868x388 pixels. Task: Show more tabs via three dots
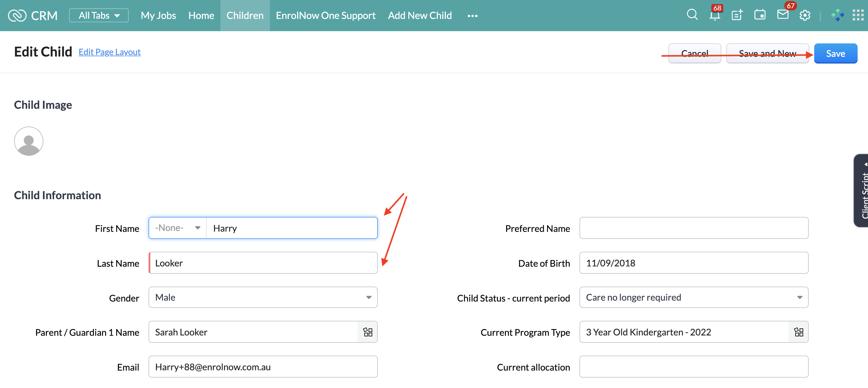coord(473,16)
